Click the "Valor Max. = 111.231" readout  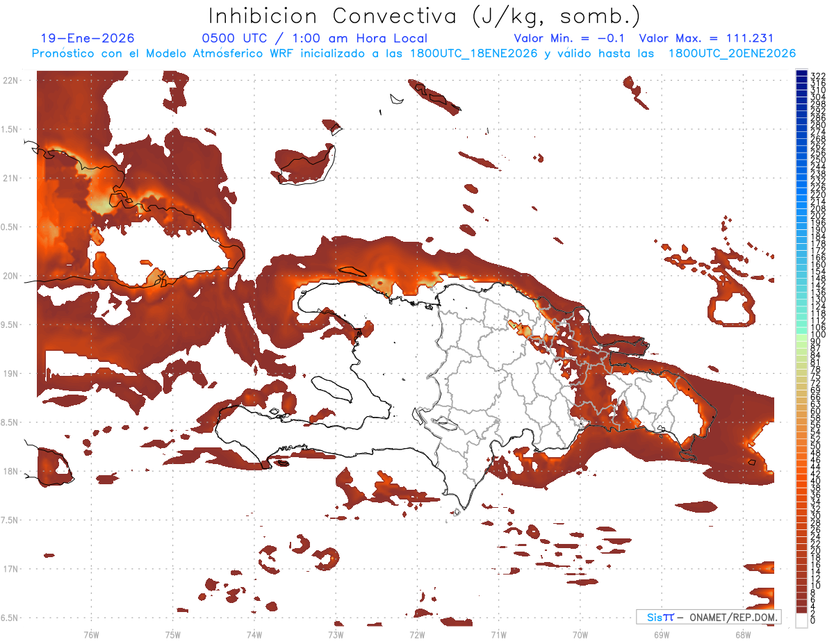[x=706, y=39]
